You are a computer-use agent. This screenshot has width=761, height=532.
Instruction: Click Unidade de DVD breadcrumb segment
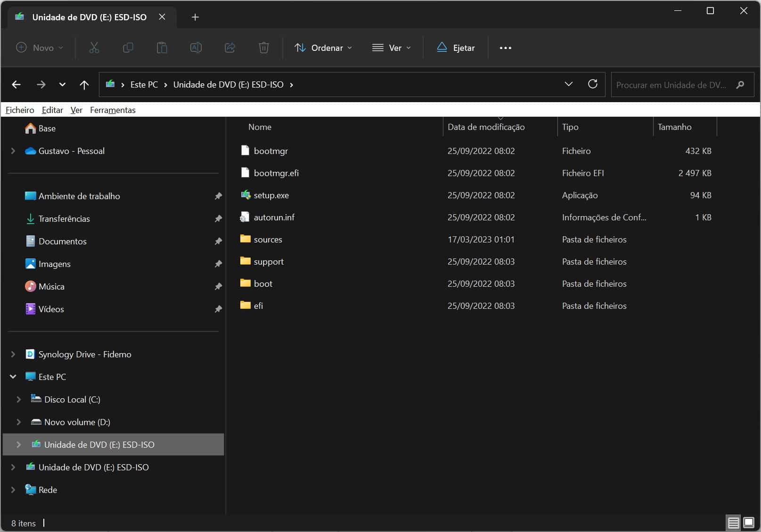(x=229, y=85)
